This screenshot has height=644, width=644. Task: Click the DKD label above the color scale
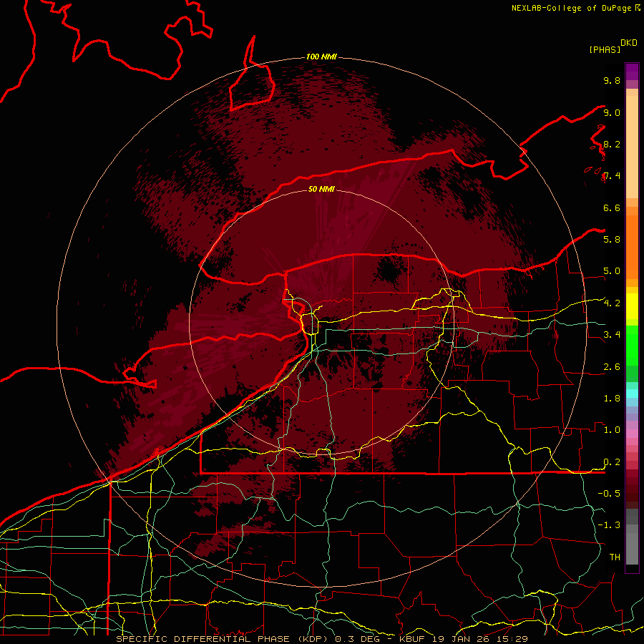point(629,43)
